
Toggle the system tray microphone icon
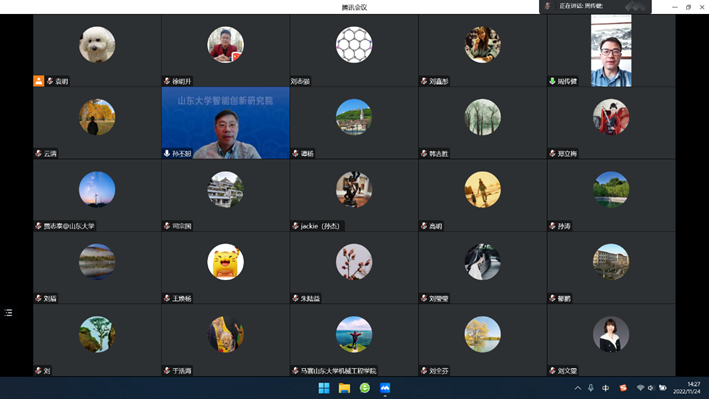[x=591, y=388]
